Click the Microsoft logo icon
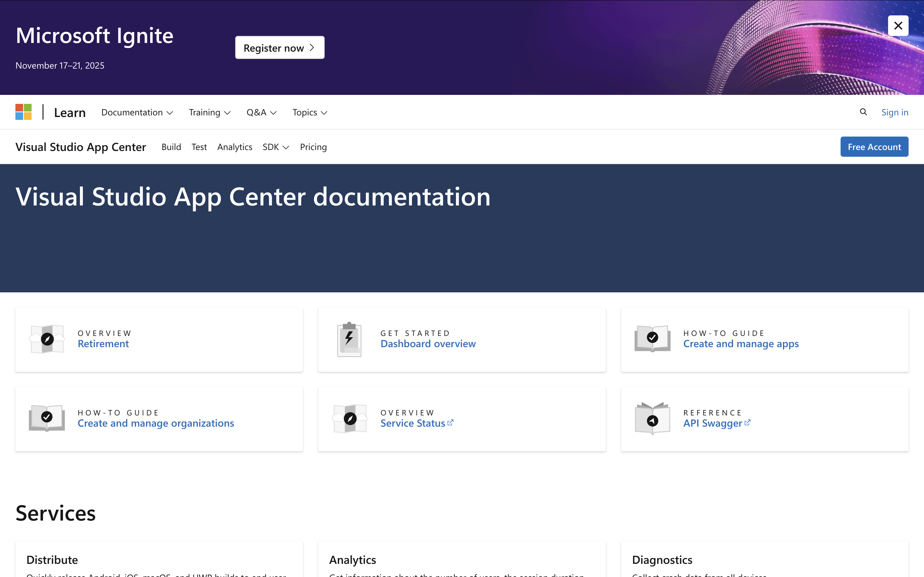The image size is (924, 577). click(x=23, y=112)
